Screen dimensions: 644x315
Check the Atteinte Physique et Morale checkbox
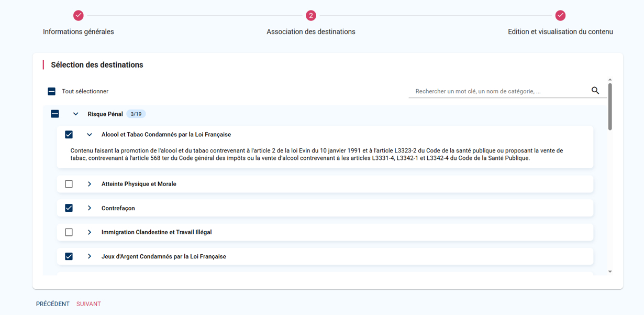[x=69, y=184]
